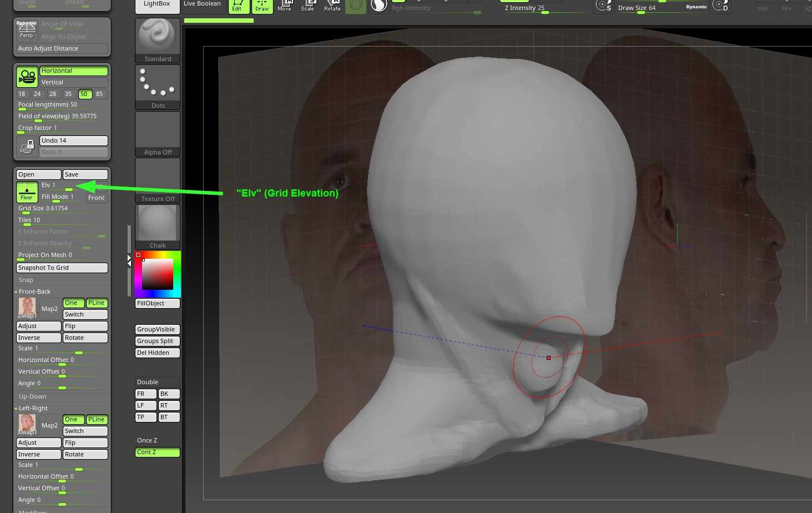Click the Front-Back Map1 face thumbnail
The height and width of the screenshot is (513, 812).
tap(27, 307)
